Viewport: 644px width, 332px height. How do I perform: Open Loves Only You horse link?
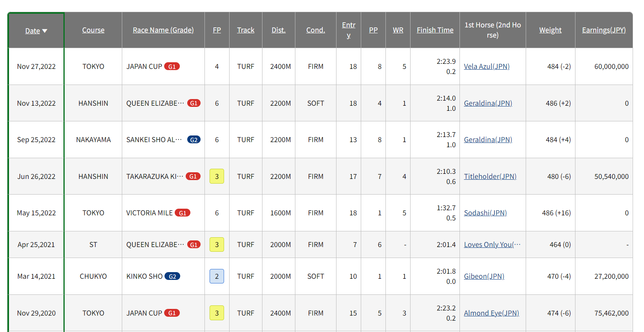coord(492,245)
